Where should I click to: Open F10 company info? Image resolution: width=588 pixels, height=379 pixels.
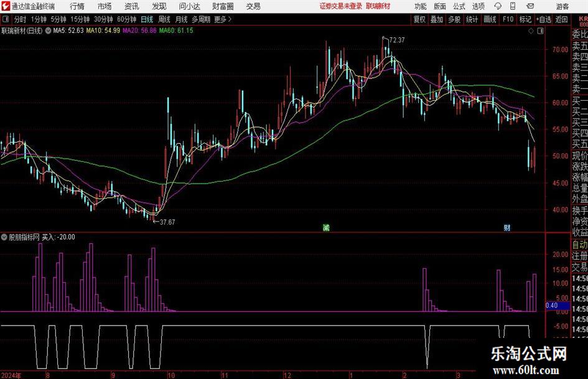(x=508, y=19)
